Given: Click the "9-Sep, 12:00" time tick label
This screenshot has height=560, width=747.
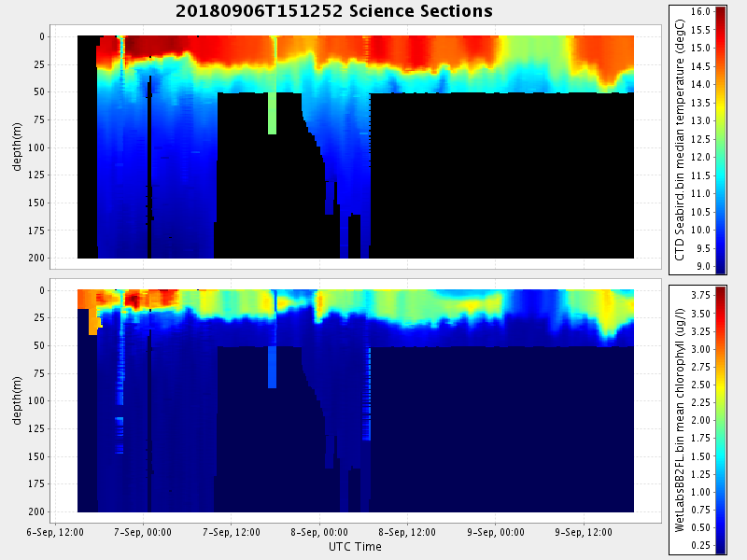Looking at the screenshot, I should [x=584, y=532].
